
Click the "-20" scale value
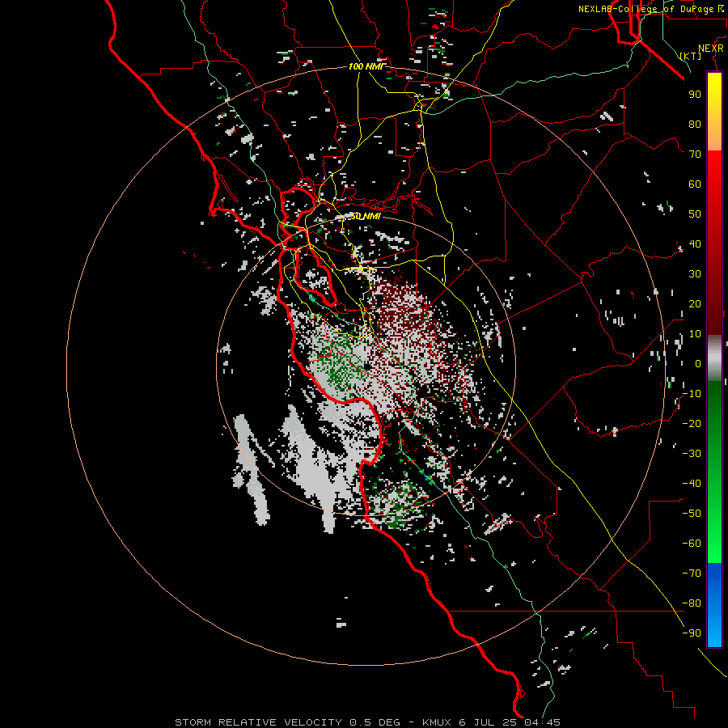[x=692, y=424]
